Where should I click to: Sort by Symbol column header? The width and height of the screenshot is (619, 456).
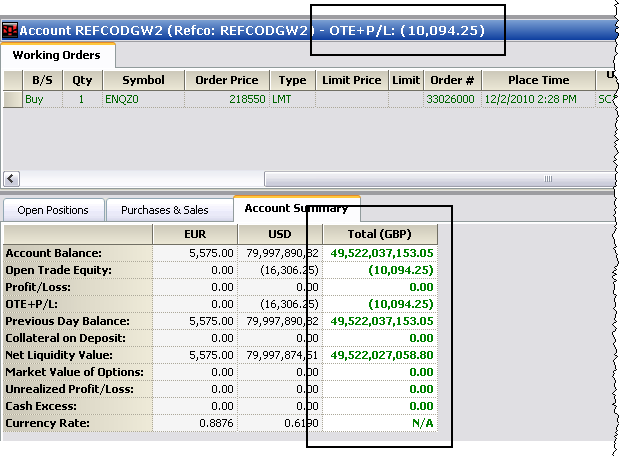(143, 80)
